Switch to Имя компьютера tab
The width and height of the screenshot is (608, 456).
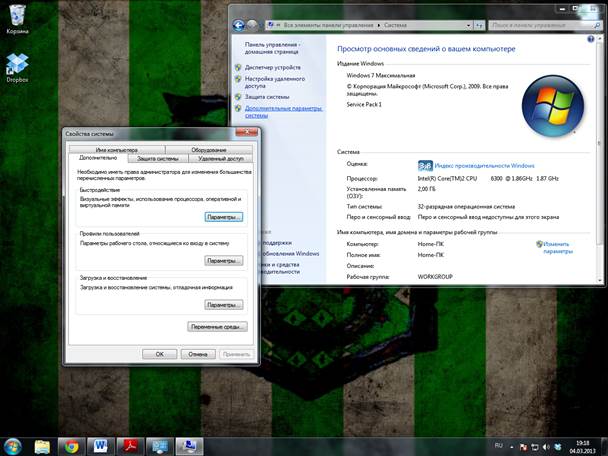pos(117,150)
